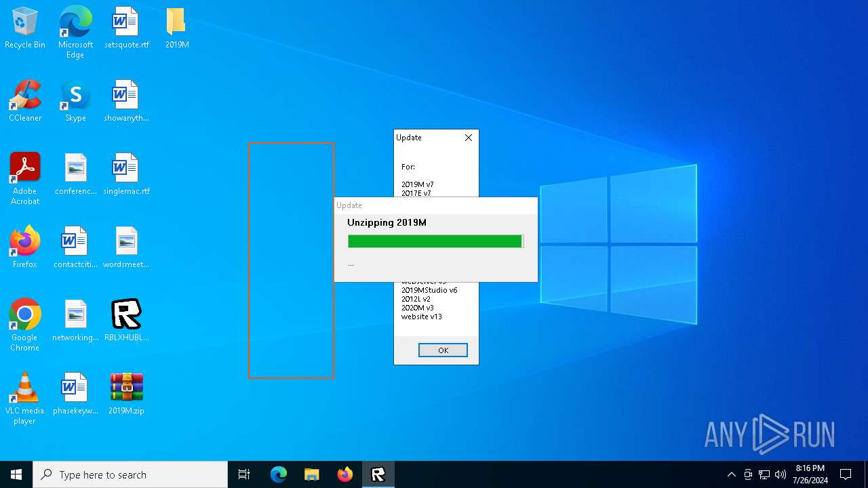The height and width of the screenshot is (488, 868).
Task: Close the Update list dialog
Action: pyautogui.click(x=468, y=138)
